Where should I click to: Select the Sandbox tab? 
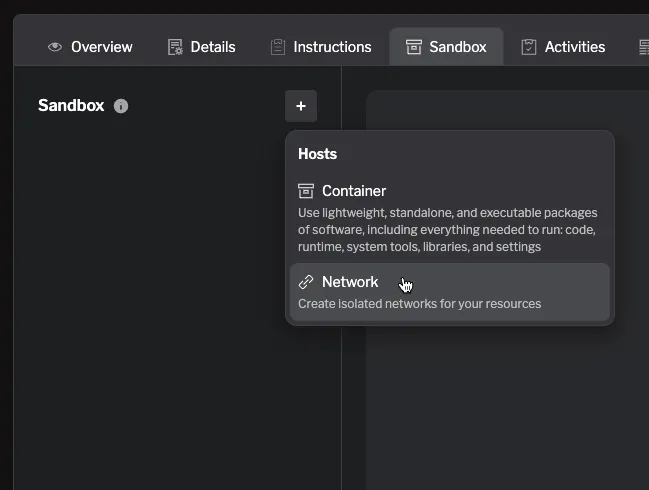point(446,47)
